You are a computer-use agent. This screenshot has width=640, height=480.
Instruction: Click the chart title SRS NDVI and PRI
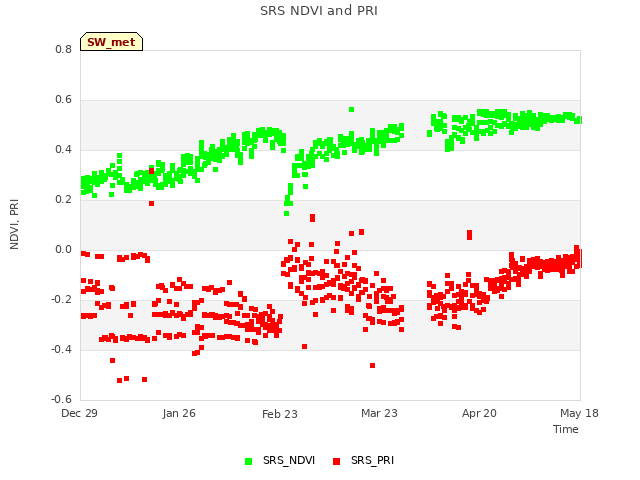click(319, 11)
